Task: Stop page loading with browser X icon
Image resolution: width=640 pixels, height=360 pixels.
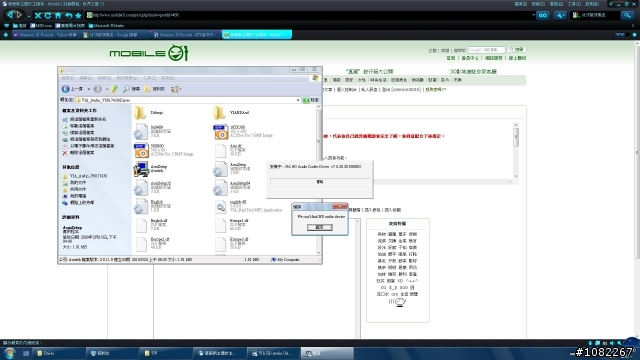Action: pyautogui.click(x=38, y=16)
